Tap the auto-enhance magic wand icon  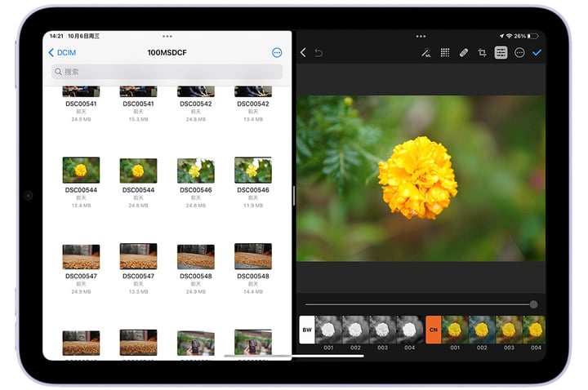click(425, 53)
